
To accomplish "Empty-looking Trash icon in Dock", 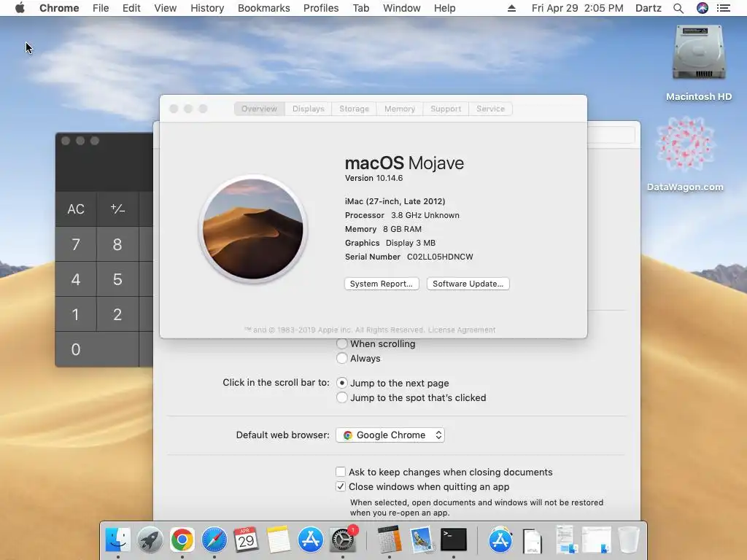I will coord(629,540).
